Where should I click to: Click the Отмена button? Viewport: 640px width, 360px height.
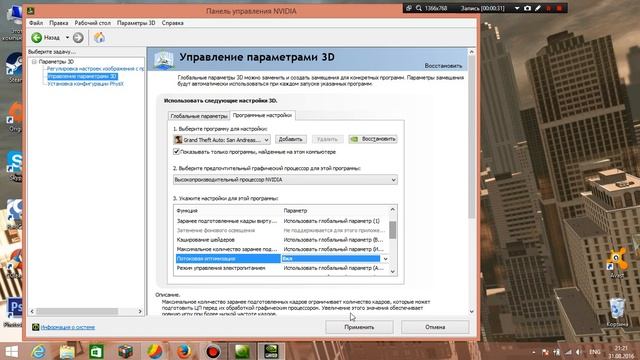click(435, 327)
